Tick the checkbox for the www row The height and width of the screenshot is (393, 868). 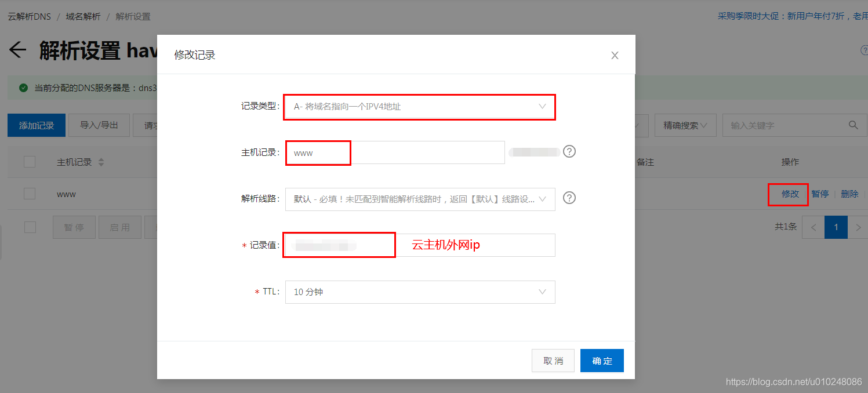[30, 194]
